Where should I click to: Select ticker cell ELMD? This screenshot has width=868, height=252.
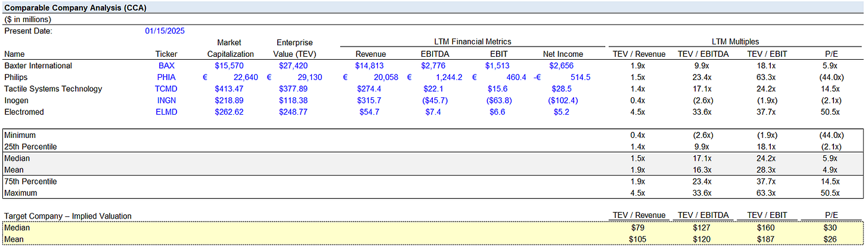coord(167,112)
